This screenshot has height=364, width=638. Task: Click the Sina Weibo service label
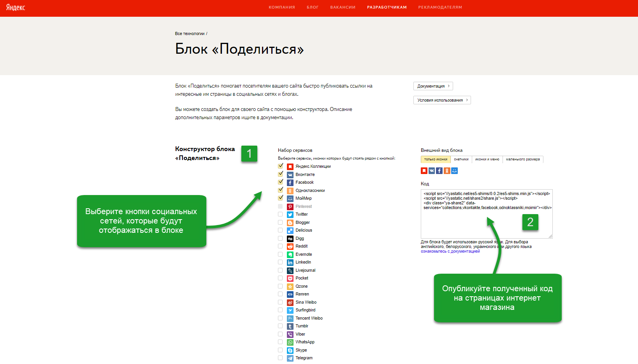click(306, 302)
